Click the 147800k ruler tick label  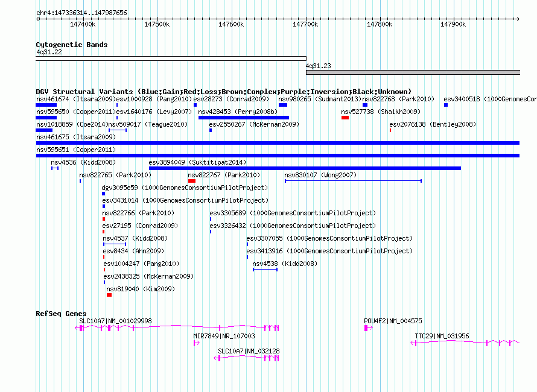coord(380,25)
